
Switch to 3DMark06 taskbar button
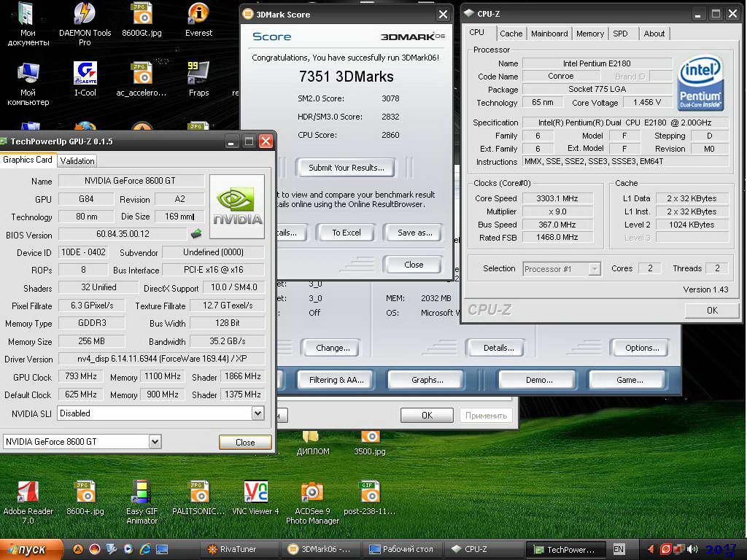click(x=320, y=549)
